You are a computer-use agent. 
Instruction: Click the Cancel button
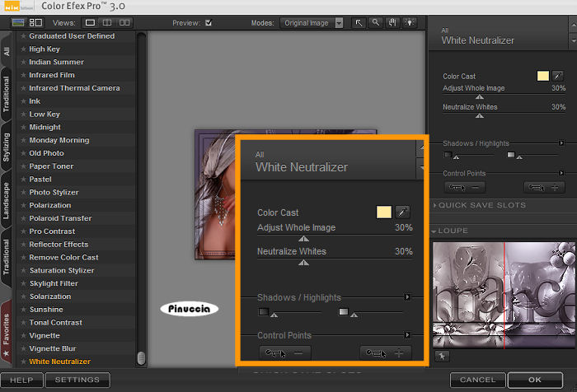[x=477, y=380]
